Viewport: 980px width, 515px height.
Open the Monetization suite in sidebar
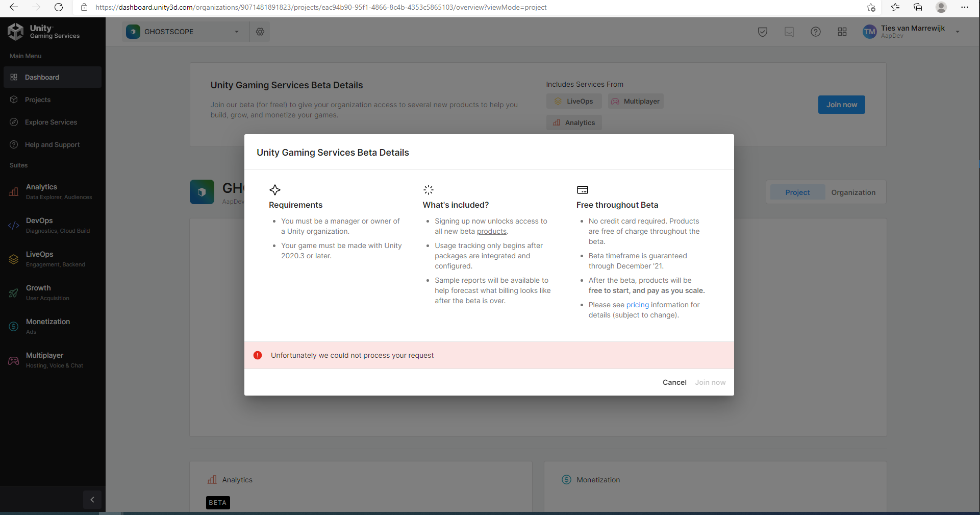click(53, 326)
